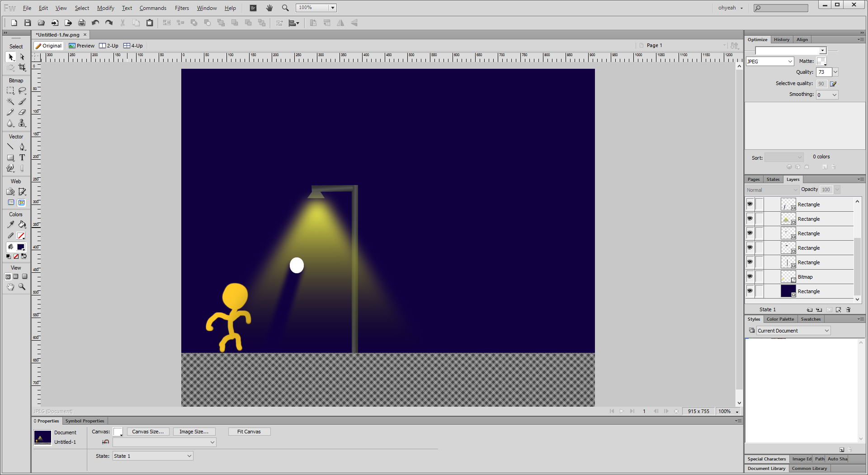Select the Crop tool
Viewport: 868px width, 475px height.
coord(22,67)
